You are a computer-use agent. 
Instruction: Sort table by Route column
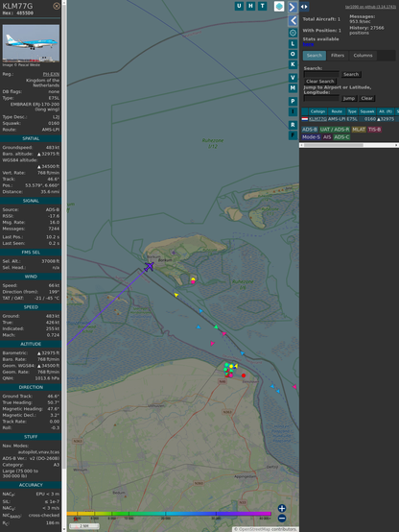pyautogui.click(x=337, y=111)
